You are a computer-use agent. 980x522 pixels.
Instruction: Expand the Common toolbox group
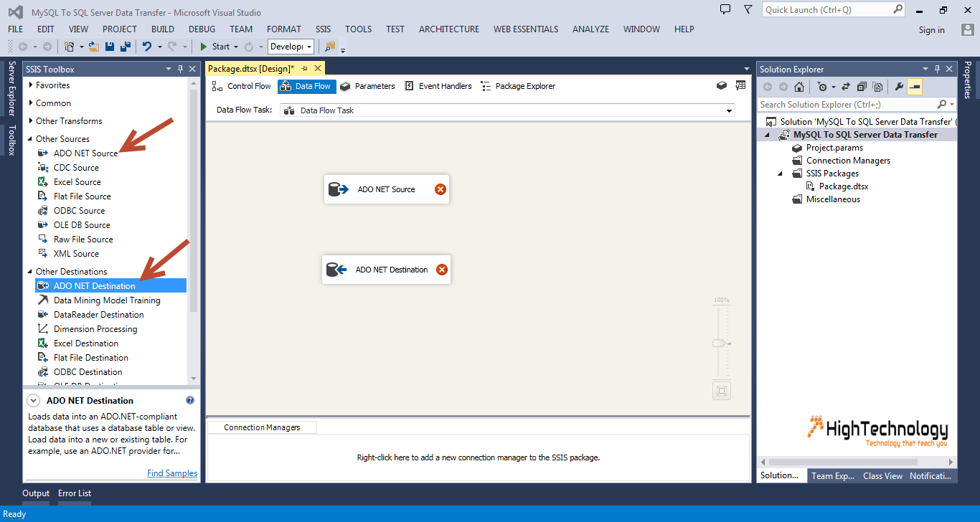click(x=32, y=103)
